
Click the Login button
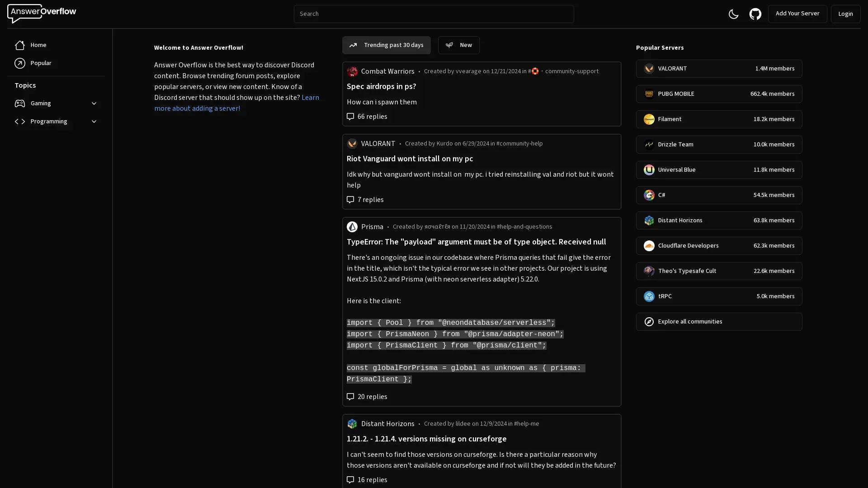[845, 14]
